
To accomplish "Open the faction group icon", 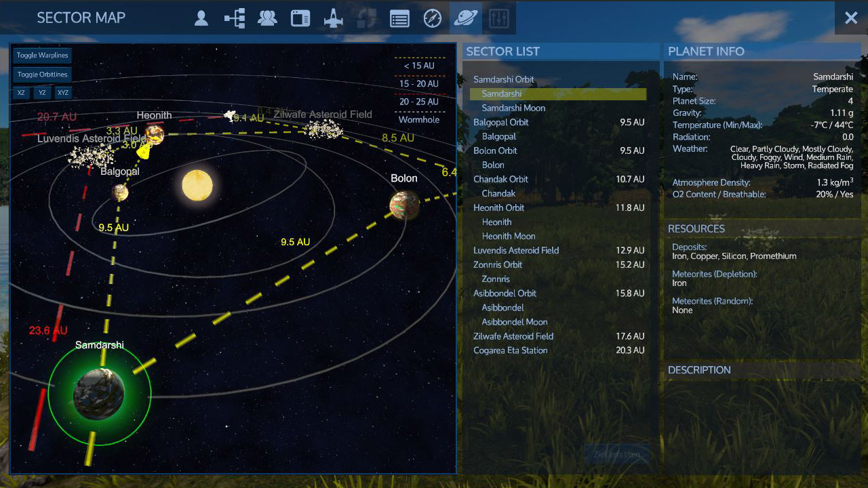I will point(267,18).
